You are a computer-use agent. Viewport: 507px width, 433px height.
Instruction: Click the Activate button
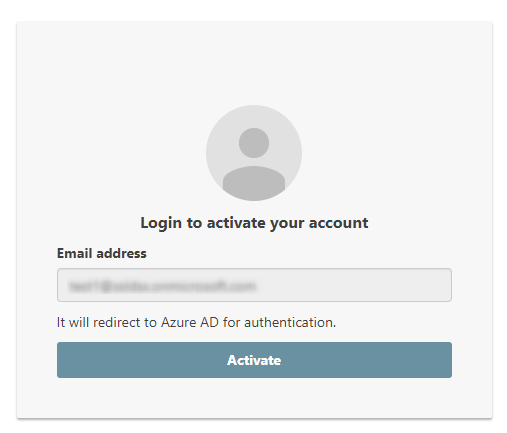[254, 360]
